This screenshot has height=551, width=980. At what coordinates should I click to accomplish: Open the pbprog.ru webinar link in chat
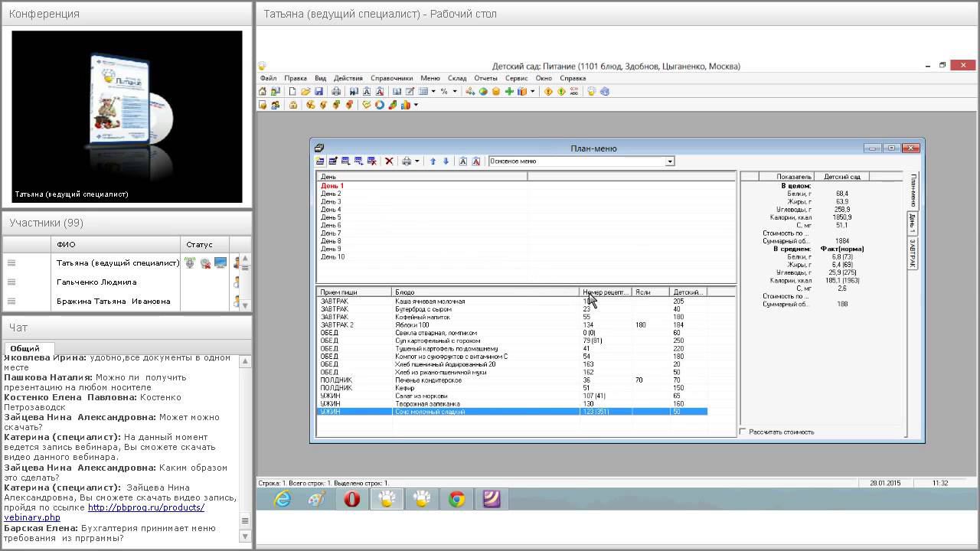(145, 507)
